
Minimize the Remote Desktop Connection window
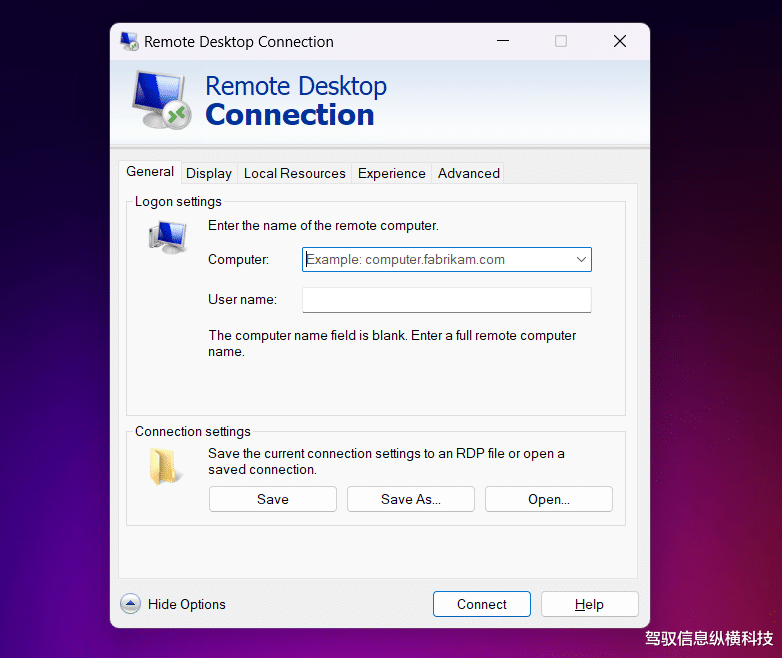point(503,41)
